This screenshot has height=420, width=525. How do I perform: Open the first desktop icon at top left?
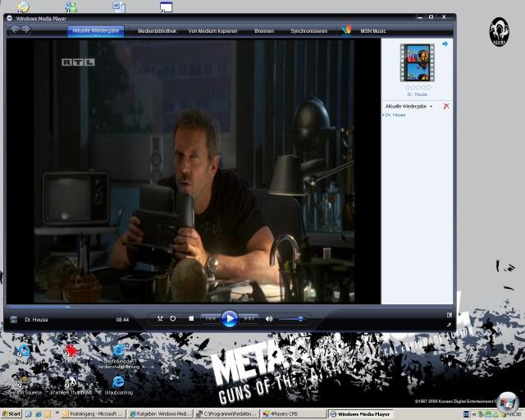click(x=24, y=7)
